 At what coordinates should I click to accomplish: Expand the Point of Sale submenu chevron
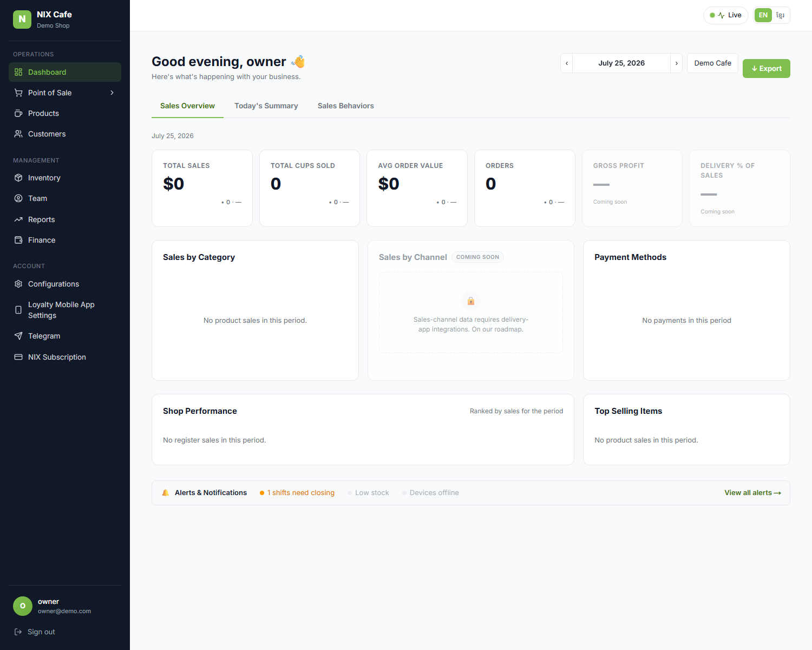click(x=112, y=93)
